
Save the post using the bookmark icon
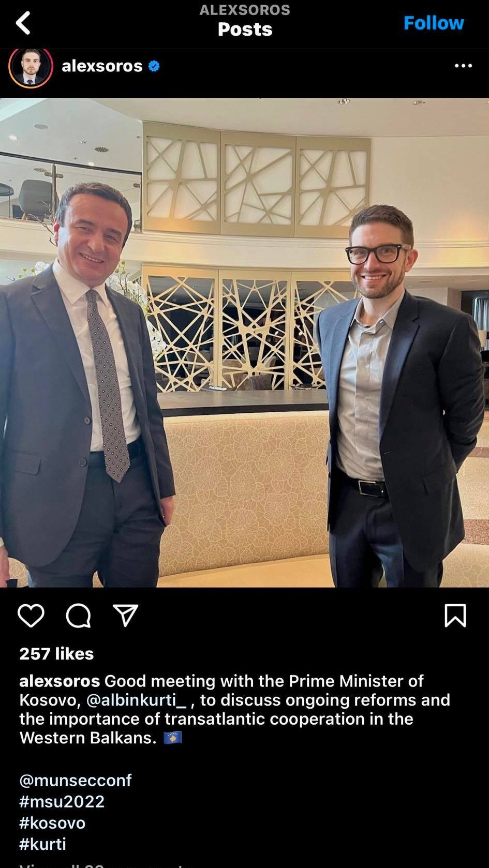455,616
